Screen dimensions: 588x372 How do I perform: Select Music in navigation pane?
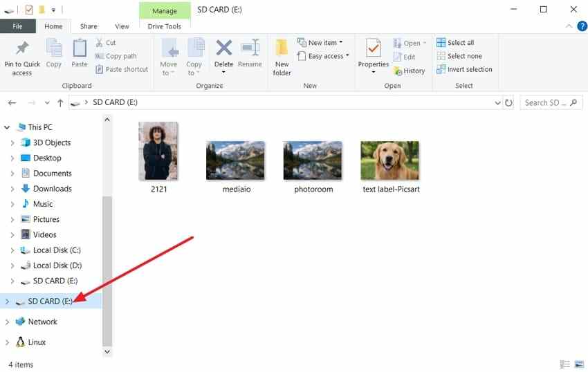click(43, 204)
